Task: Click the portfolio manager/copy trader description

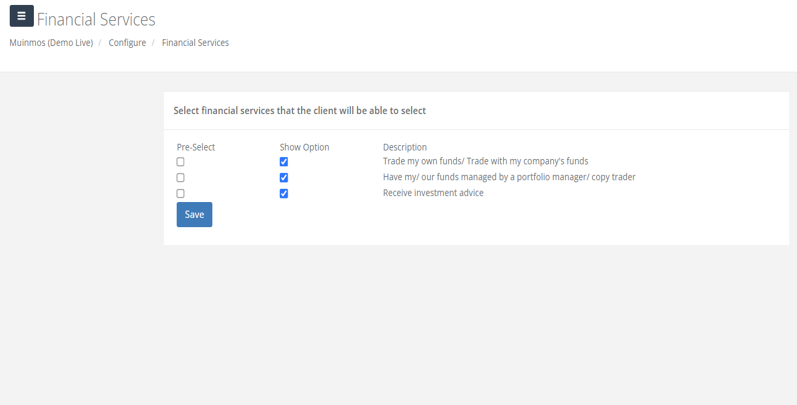Action: (x=509, y=177)
